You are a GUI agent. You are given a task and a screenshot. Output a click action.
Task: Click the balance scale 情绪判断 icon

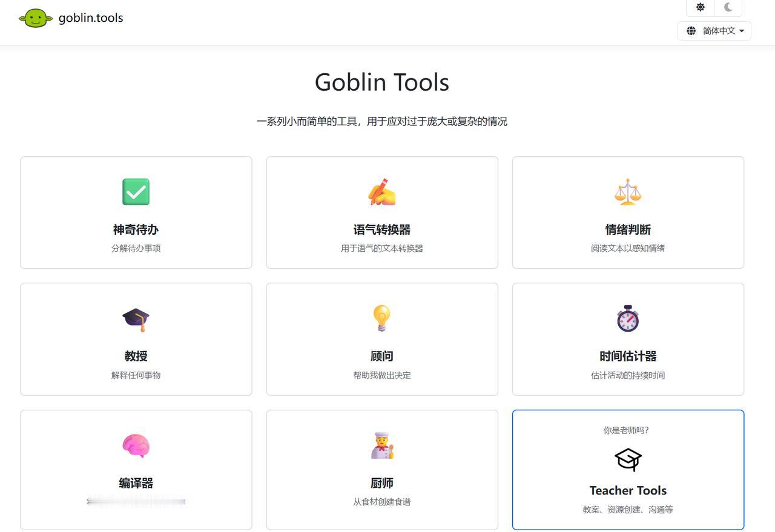click(628, 192)
